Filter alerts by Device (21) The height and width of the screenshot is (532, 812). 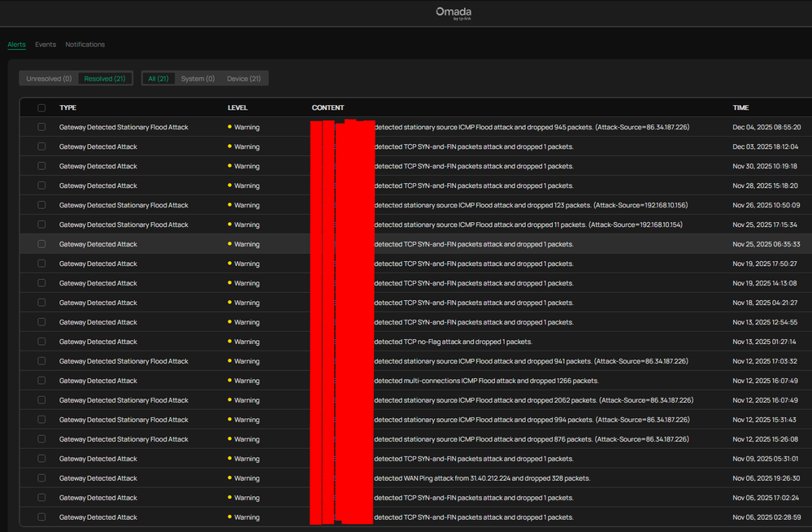pos(244,79)
